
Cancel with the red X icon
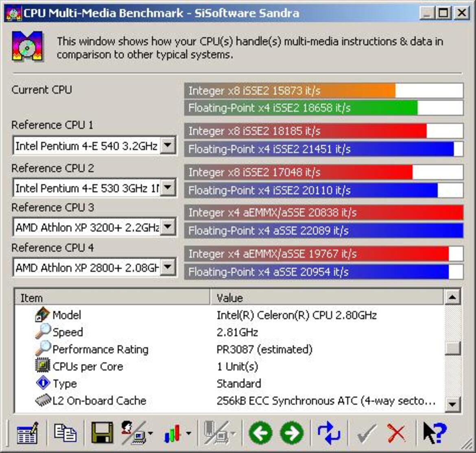396,433
